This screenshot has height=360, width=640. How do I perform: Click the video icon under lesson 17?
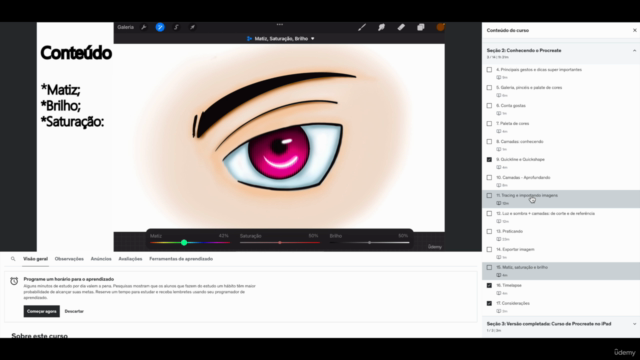(499, 311)
